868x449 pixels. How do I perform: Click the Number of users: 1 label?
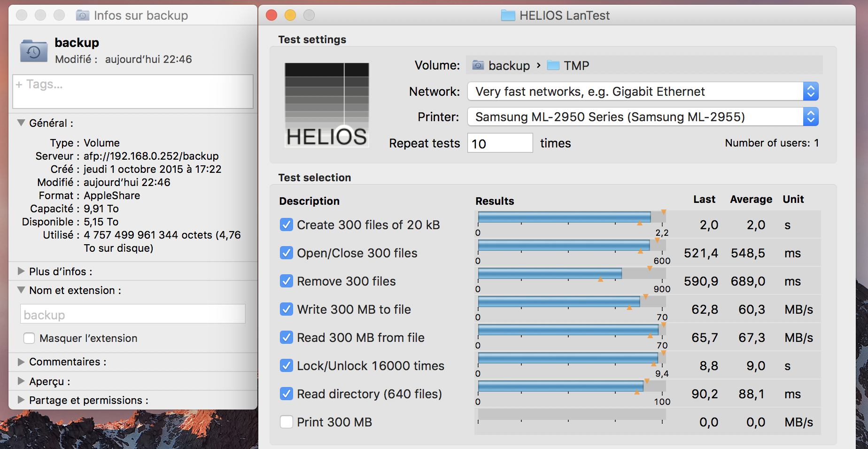point(772,143)
